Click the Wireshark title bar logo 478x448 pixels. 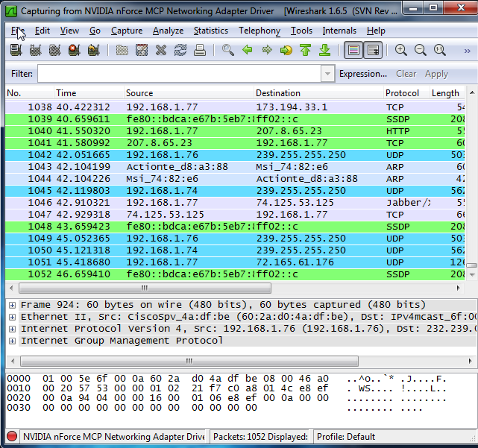pyautogui.click(x=11, y=11)
